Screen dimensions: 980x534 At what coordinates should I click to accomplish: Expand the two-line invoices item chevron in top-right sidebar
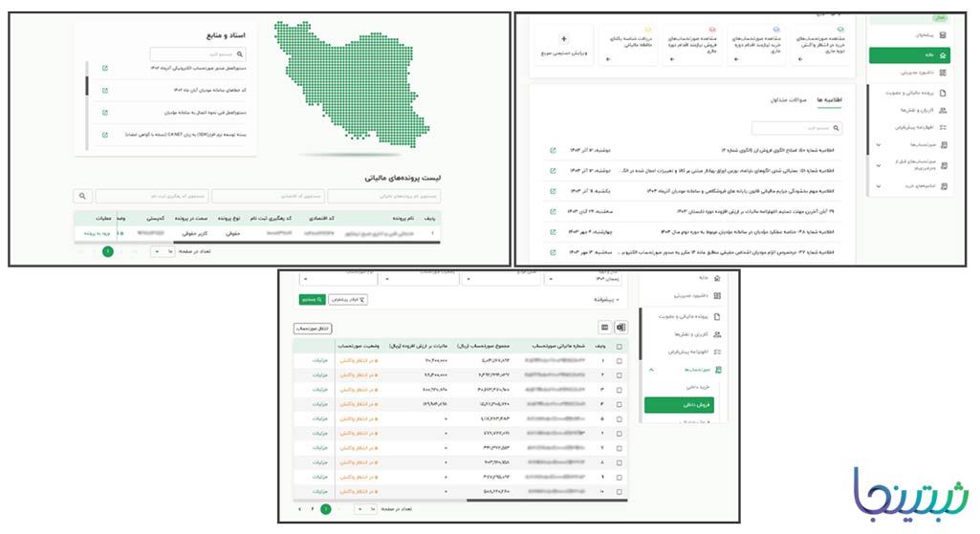(x=878, y=165)
